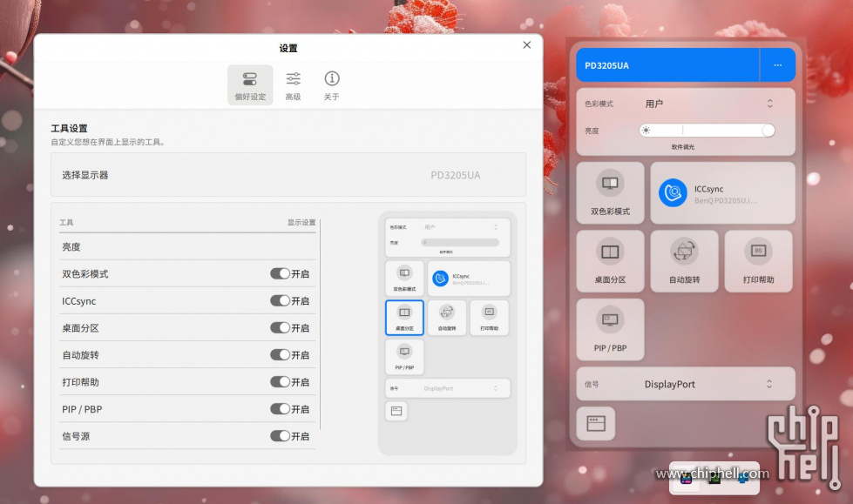853x504 pixels.
Task: Select 打印帮助 tile in the settings preview
Action: click(x=489, y=318)
